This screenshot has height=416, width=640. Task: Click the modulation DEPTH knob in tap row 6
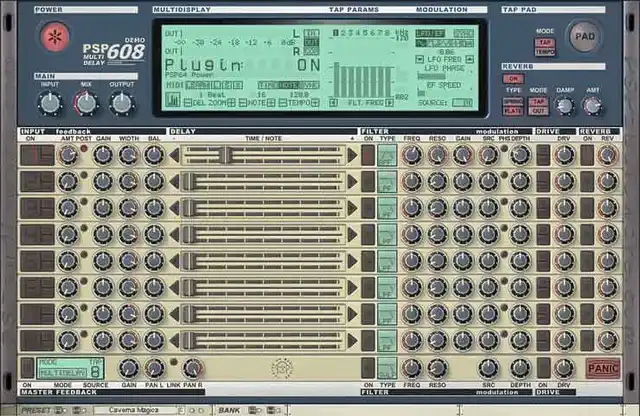point(520,288)
